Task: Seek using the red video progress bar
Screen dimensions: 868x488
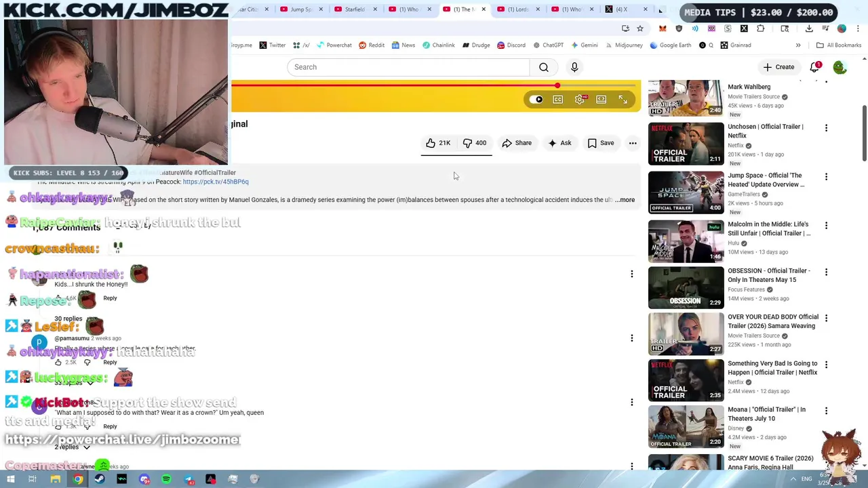Action: 435,86
